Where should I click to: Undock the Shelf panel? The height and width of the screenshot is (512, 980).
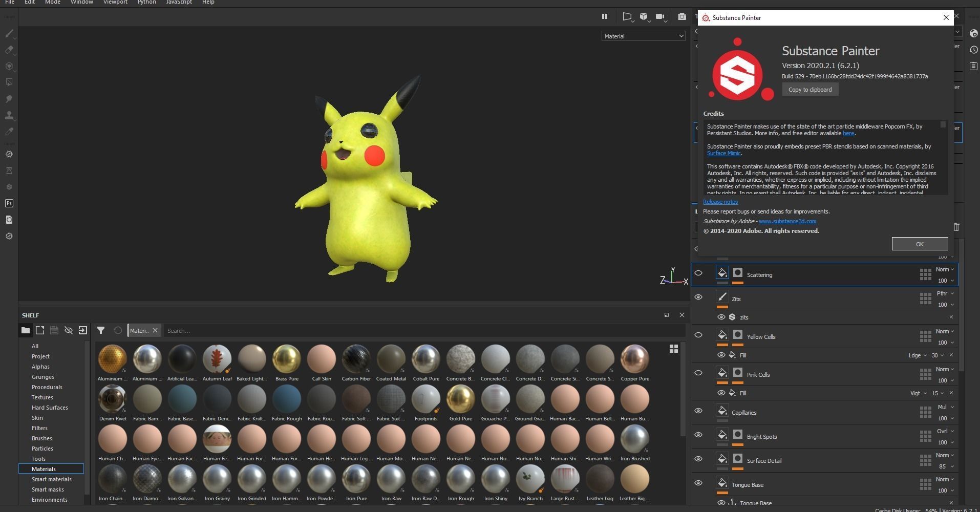pyautogui.click(x=667, y=315)
